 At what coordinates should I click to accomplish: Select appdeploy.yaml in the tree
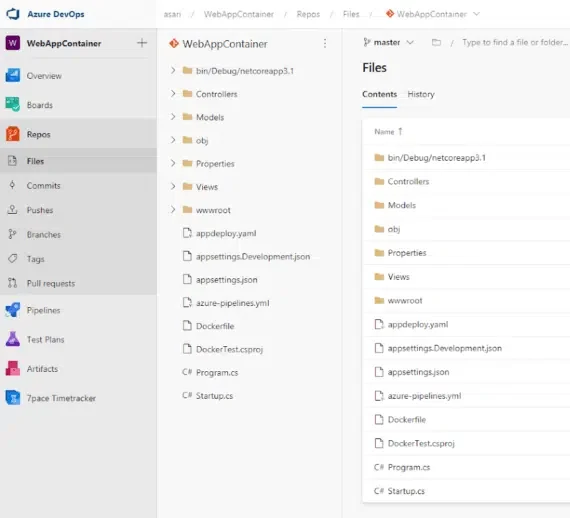[226, 233]
